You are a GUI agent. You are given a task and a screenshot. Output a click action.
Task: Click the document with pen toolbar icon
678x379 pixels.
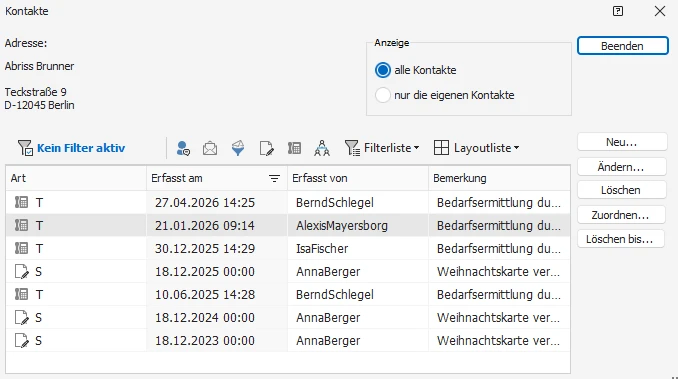(266, 148)
